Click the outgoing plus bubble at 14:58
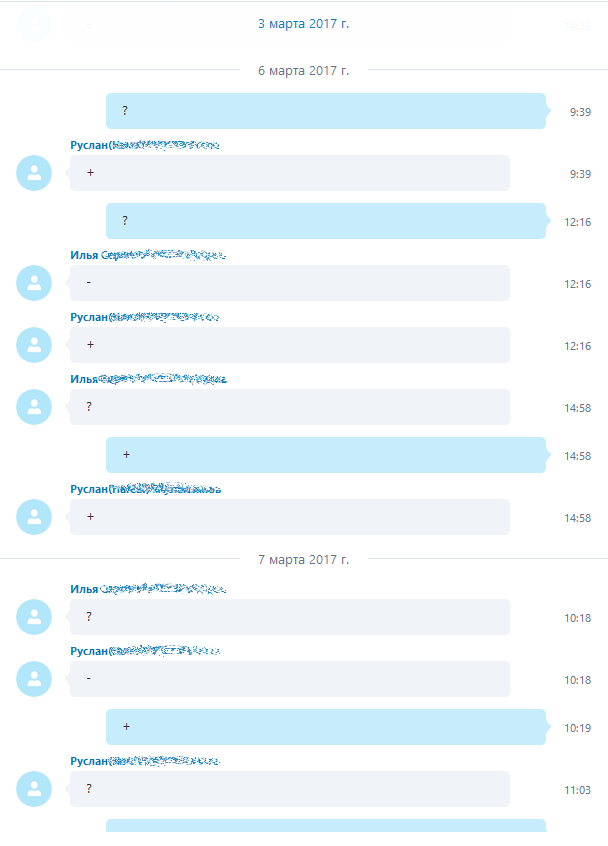 coord(326,455)
